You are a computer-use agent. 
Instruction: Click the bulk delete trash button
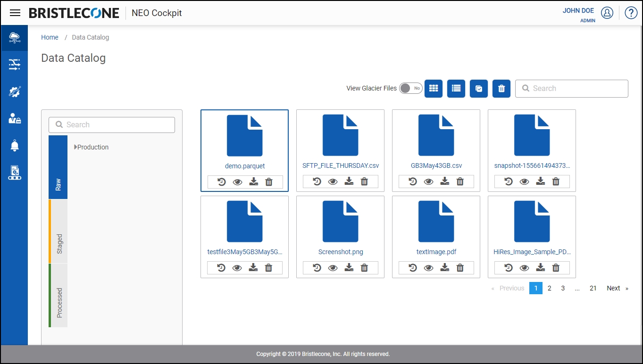click(501, 88)
